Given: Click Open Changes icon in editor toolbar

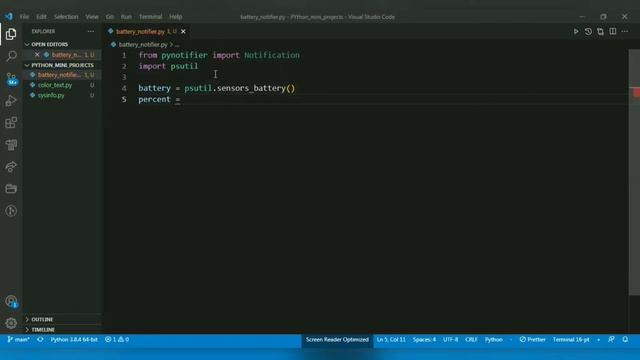Looking at the screenshot, I should [600, 31].
